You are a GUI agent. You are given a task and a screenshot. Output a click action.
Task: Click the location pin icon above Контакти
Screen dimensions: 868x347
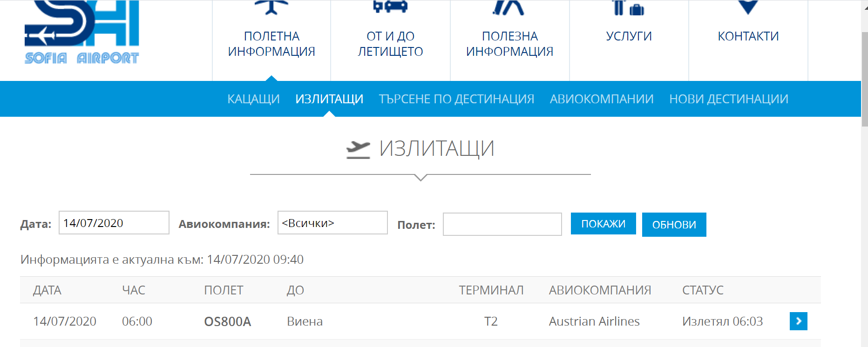click(748, 7)
